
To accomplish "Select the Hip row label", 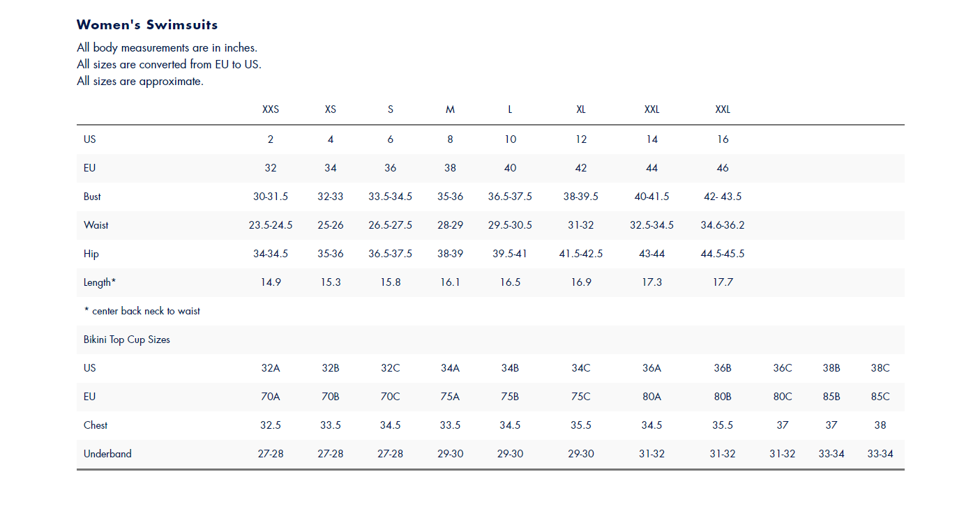I will click(91, 254).
